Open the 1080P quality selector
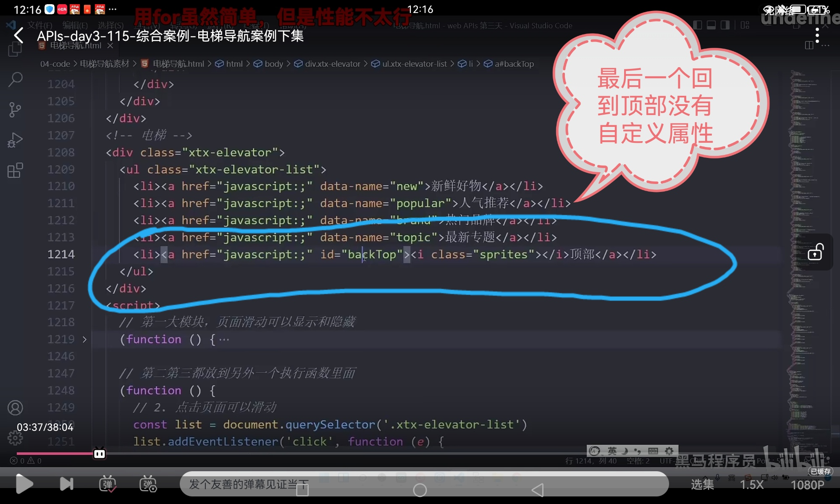Image resolution: width=840 pixels, height=504 pixels. tap(807, 485)
